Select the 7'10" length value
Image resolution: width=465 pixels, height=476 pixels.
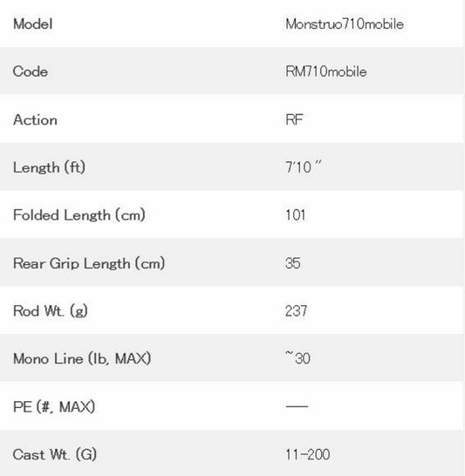[x=303, y=167]
